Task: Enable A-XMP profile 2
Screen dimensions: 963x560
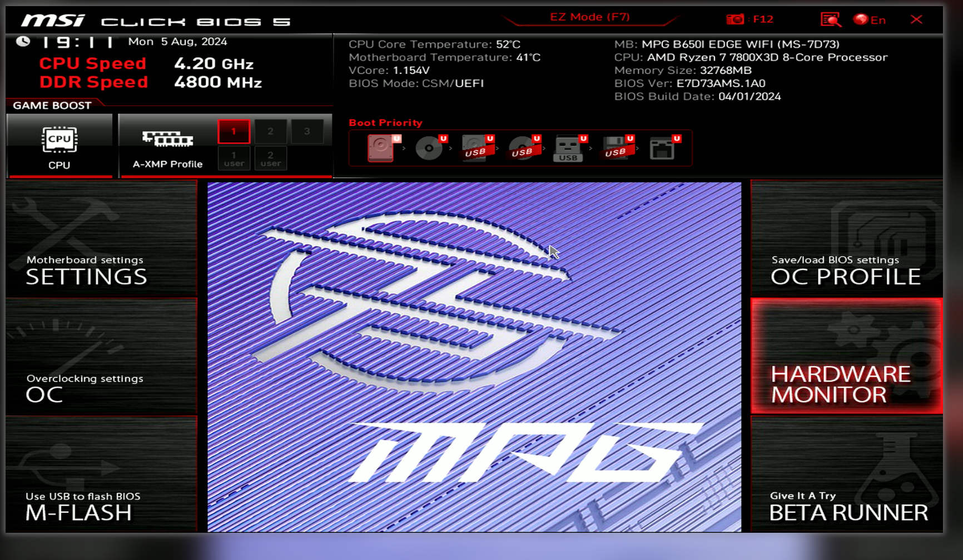Action: (270, 132)
